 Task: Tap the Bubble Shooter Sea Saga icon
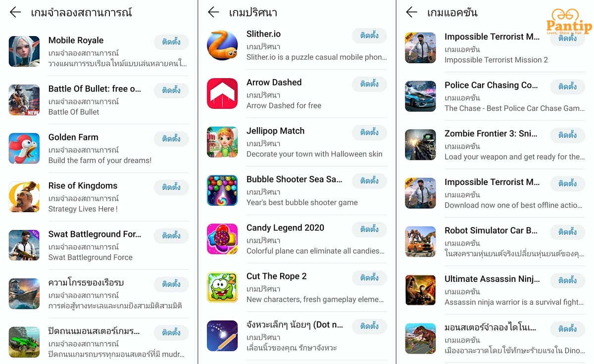[x=222, y=190]
